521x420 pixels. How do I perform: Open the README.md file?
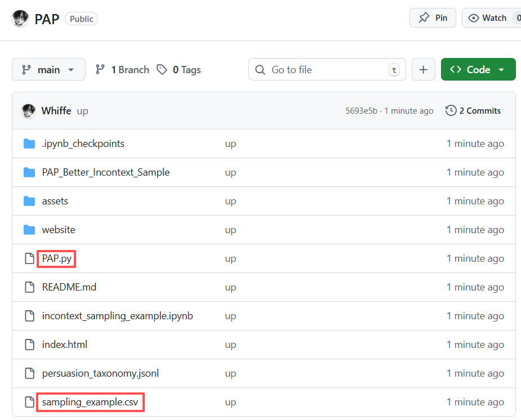pos(69,287)
